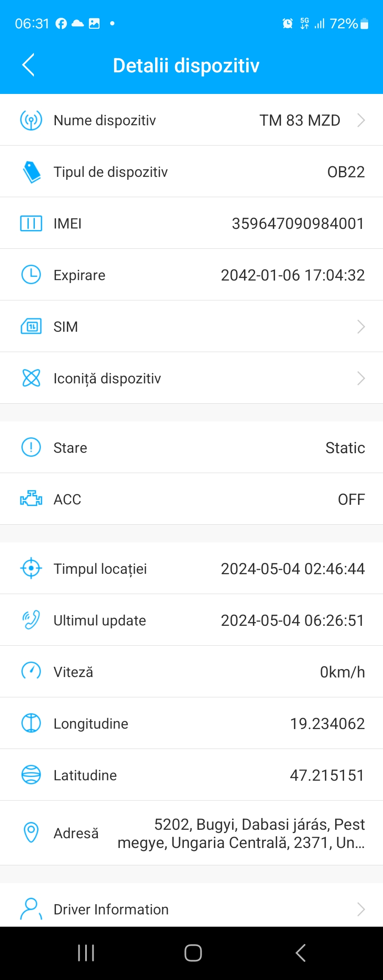The width and height of the screenshot is (383, 980).
Task: Tap the Viteză speedometer icon
Action: pyautogui.click(x=31, y=671)
